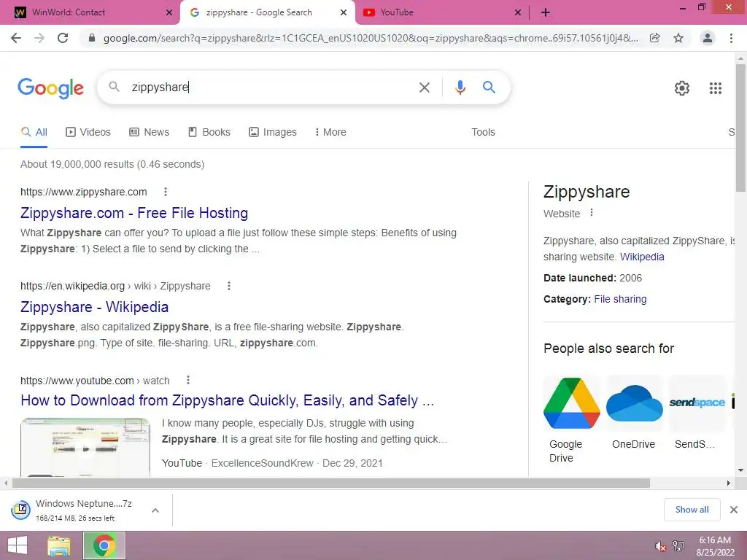Share this page from the address bar
Screen dimensions: 747x560
point(655,38)
